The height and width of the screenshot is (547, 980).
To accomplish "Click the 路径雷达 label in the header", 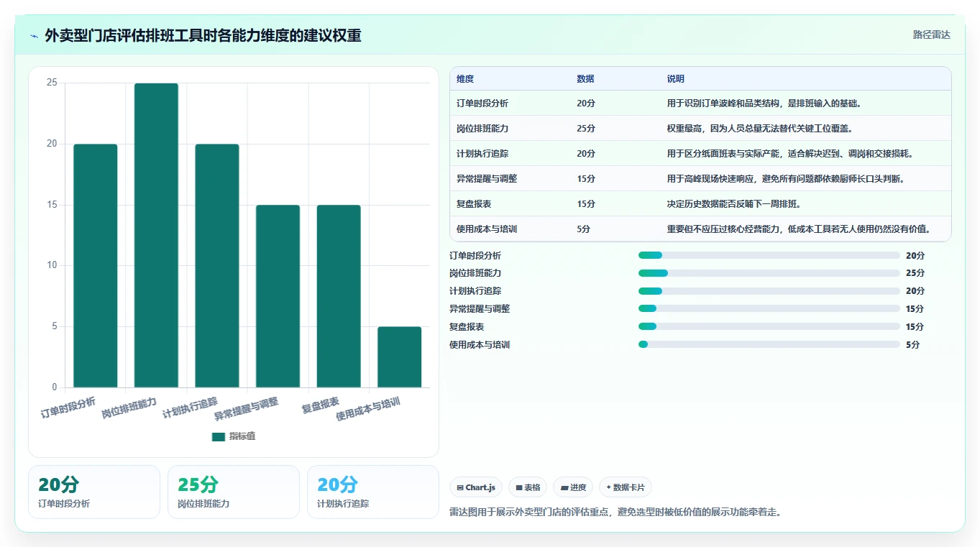I will point(931,35).
